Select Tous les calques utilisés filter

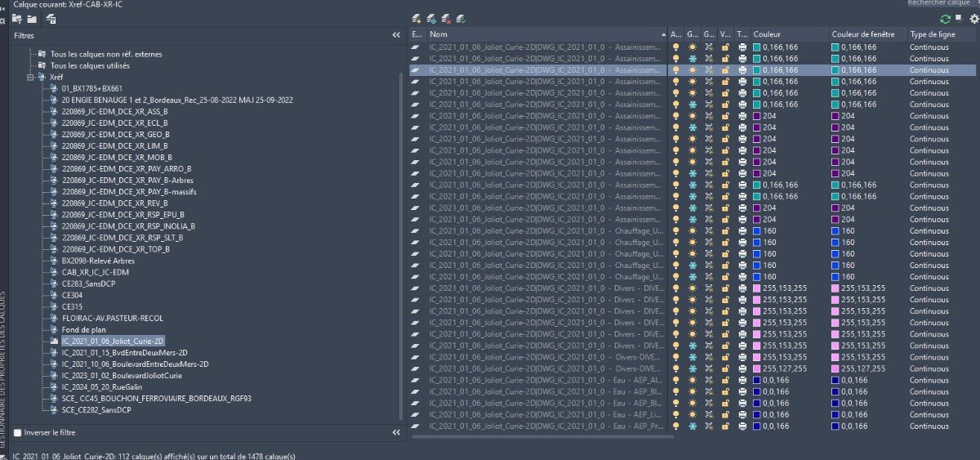[90, 65]
